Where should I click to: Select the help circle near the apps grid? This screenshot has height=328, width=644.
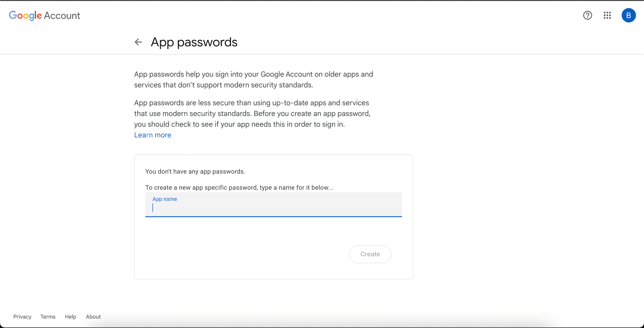click(587, 15)
